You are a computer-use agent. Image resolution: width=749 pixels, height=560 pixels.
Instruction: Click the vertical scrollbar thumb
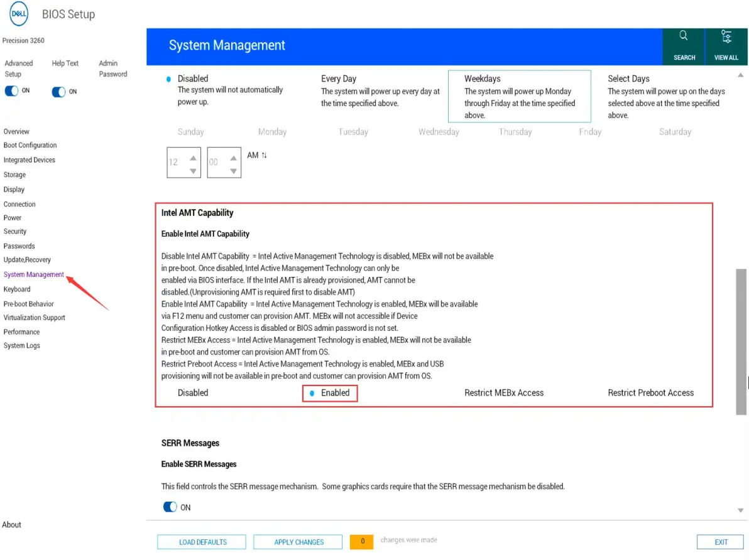741,342
